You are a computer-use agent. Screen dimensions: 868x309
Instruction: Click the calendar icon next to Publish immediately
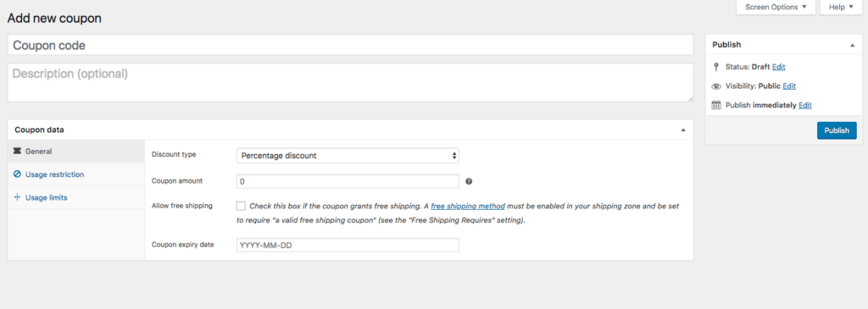(x=715, y=105)
